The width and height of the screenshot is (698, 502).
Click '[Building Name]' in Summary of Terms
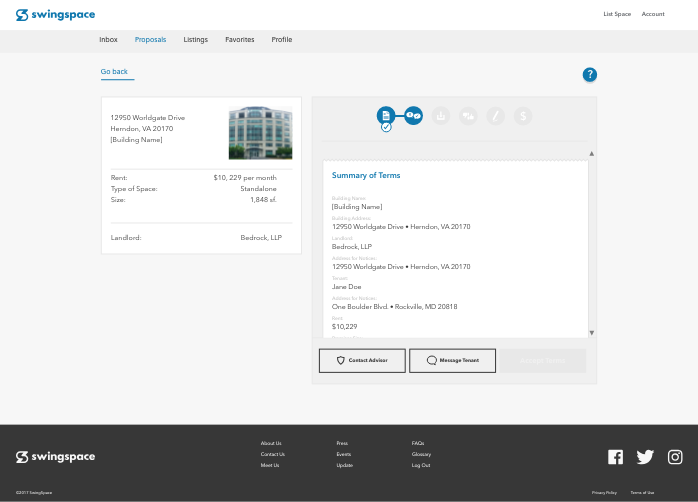(357, 207)
